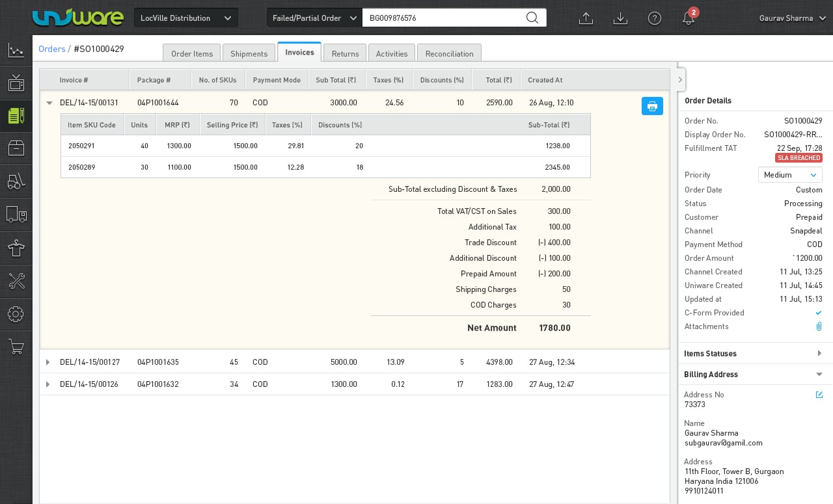Open the Help question mark icon
Screen dimensions: 833x504
[654, 18]
